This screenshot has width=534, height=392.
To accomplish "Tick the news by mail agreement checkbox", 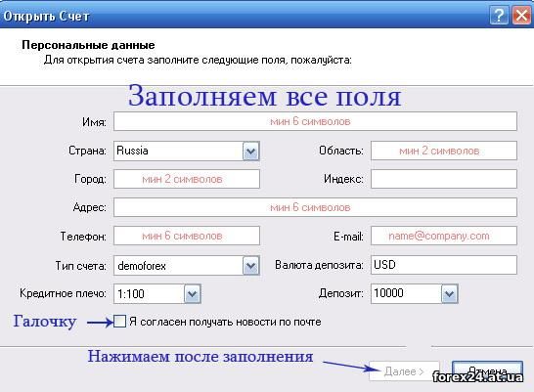I will (x=119, y=322).
